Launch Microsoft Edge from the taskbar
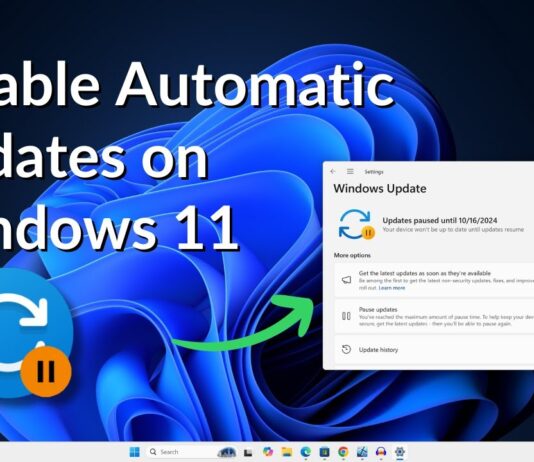 [305, 452]
